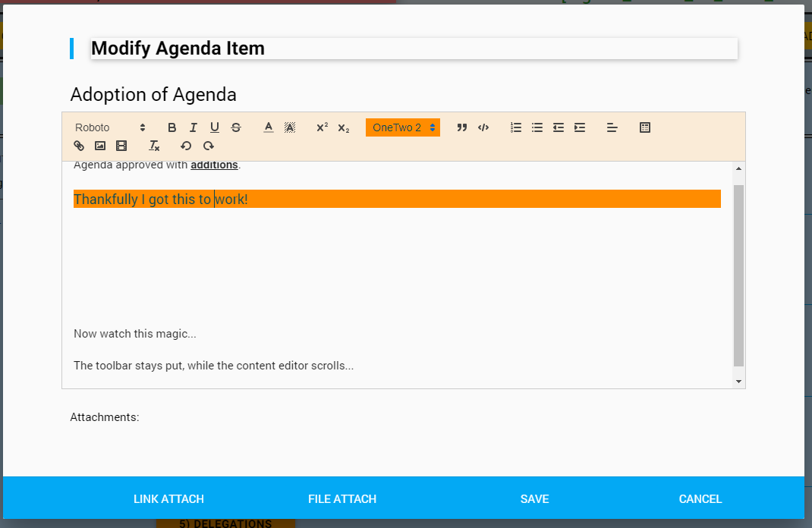Open the OneTwo 2 size dropdown
The image size is (812, 528).
[403, 127]
